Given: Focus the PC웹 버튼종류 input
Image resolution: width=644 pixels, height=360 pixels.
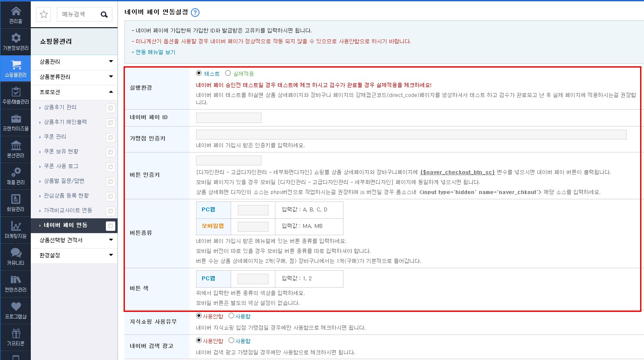Looking at the screenshot, I should pos(253,210).
